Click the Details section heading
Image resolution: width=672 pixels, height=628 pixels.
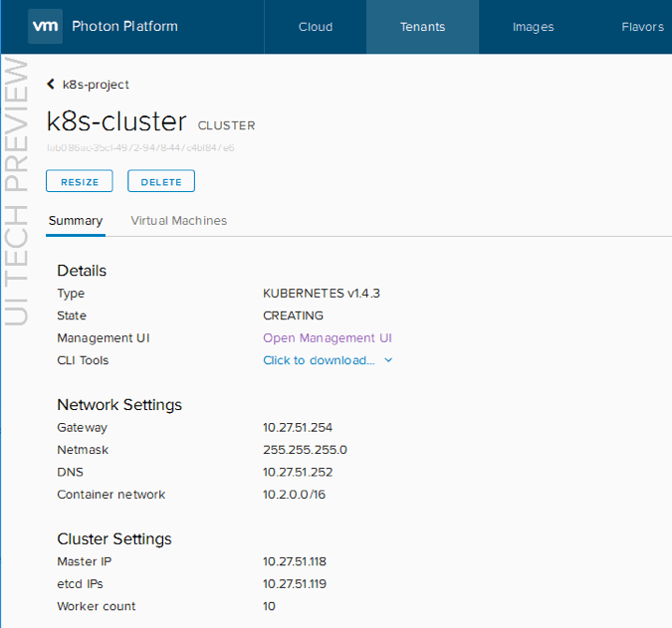click(x=82, y=271)
